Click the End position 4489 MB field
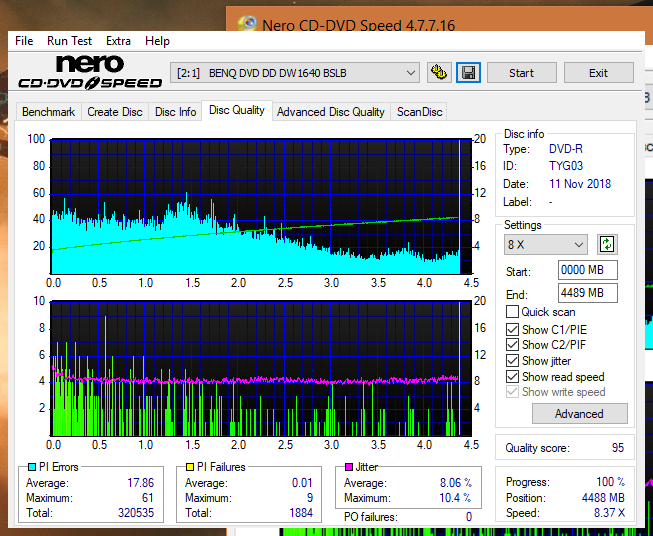The image size is (653, 536). (x=587, y=293)
